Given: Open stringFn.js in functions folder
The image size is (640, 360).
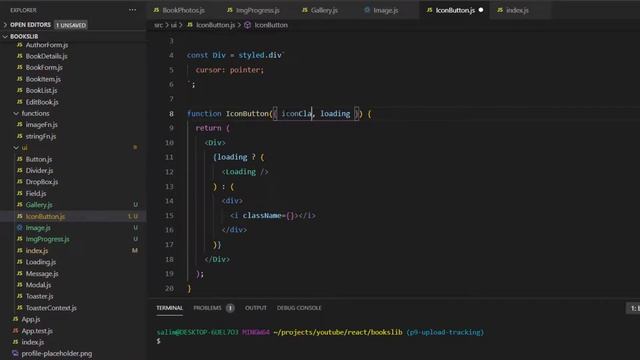Looking at the screenshot, I should click(x=41, y=136).
